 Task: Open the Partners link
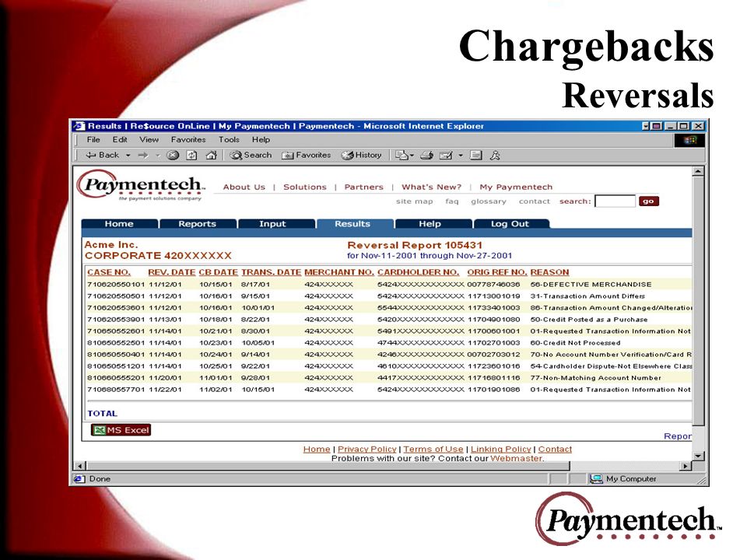click(364, 187)
